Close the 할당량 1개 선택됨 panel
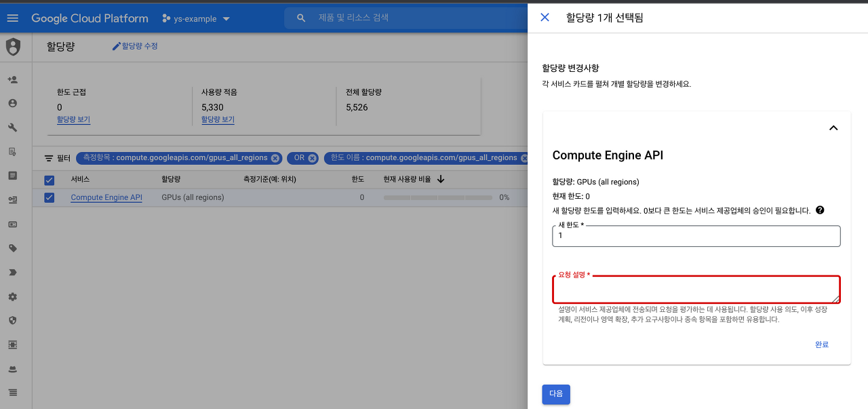 [545, 18]
